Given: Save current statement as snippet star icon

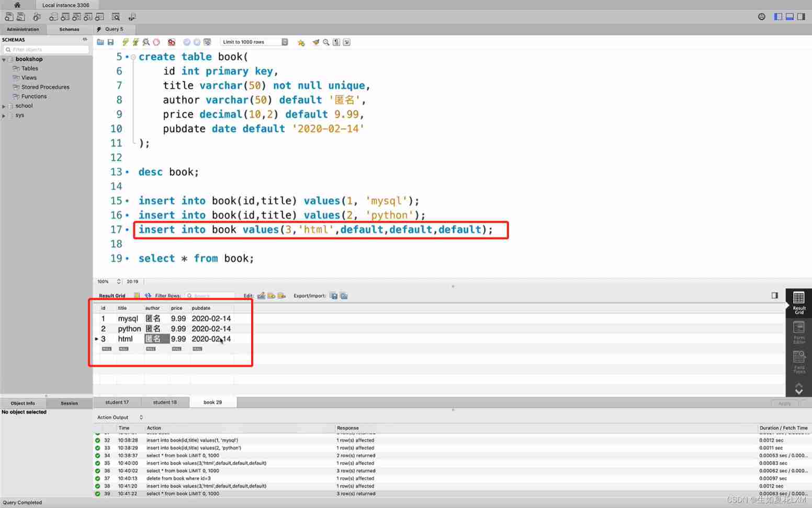Looking at the screenshot, I should pos(301,42).
